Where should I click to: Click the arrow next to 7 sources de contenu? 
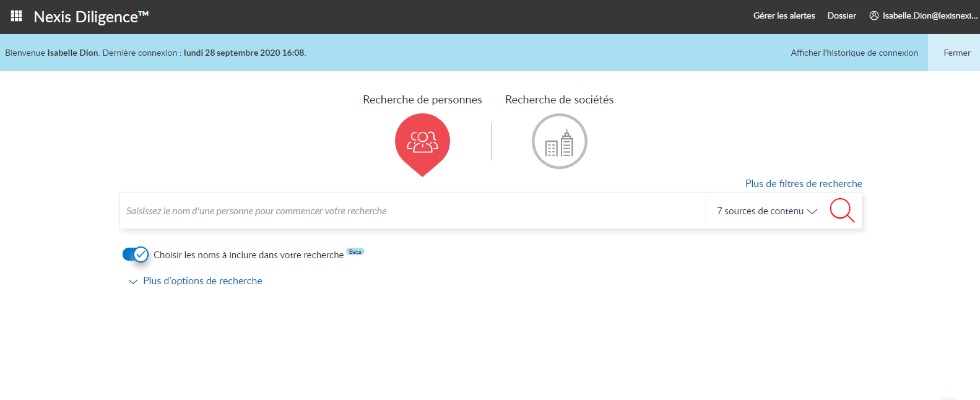pyautogui.click(x=812, y=211)
